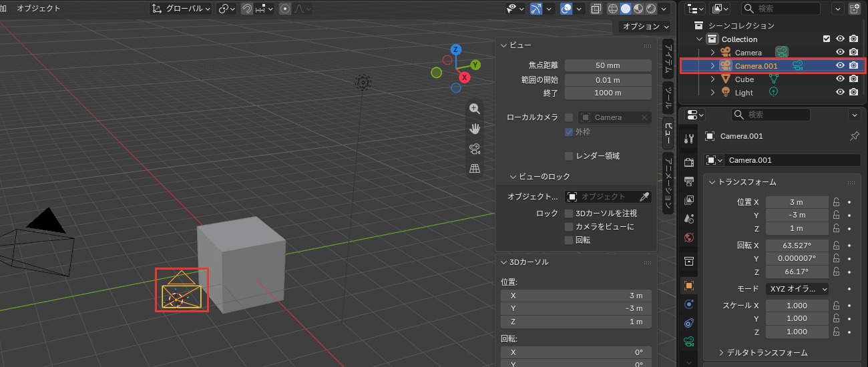Toggle the pin icon beside Camera.001
This screenshot has height=367, width=868.
click(854, 136)
